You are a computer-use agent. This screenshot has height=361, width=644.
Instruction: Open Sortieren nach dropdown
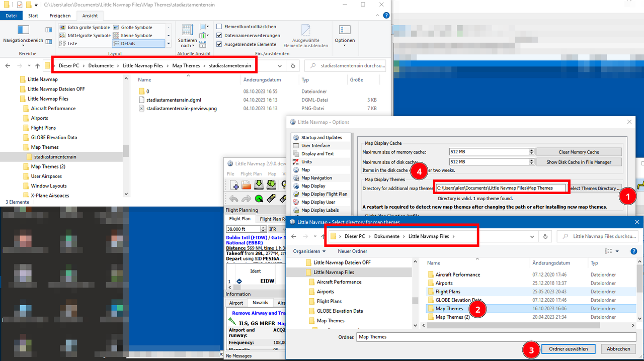188,36
